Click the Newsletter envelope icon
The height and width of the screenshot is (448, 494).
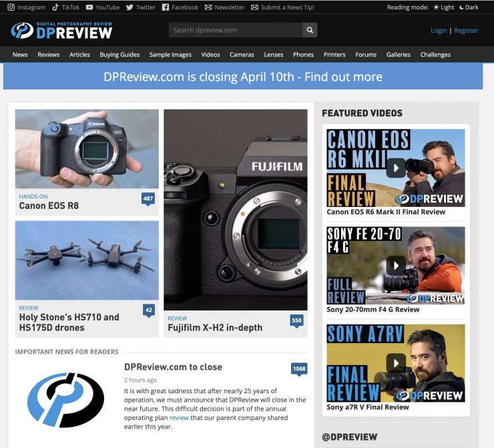[209, 7]
